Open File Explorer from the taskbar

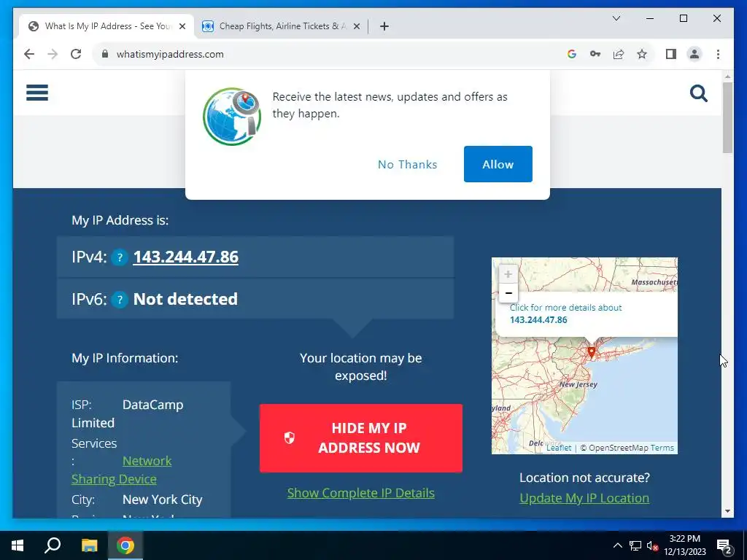[89, 545]
